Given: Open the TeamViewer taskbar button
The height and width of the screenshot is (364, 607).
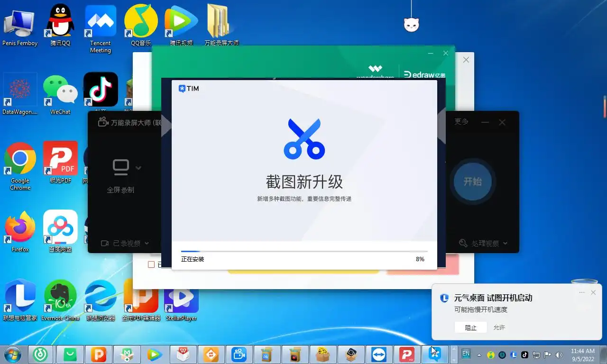Looking at the screenshot, I should coord(379,354).
